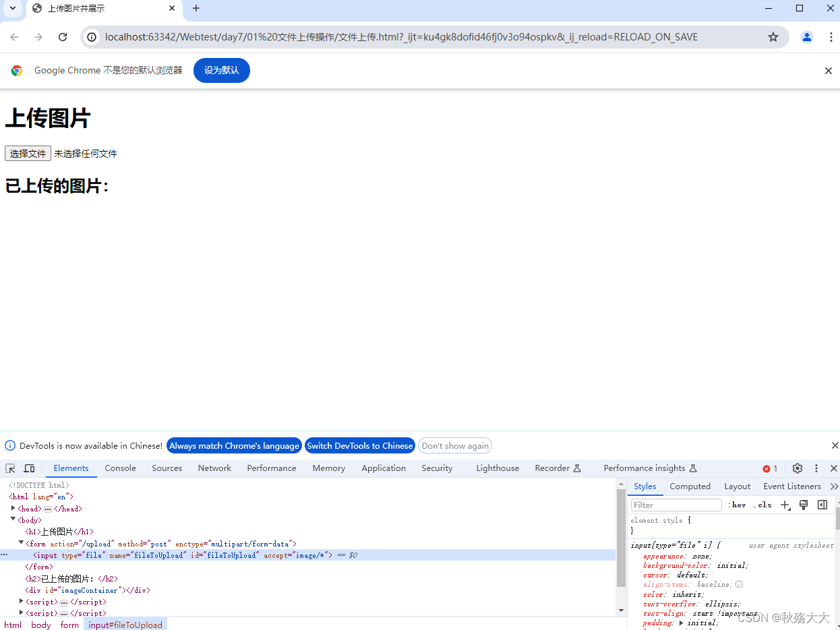Image resolution: width=840 pixels, height=630 pixels.
Task: Reload the current page
Action: (63, 37)
